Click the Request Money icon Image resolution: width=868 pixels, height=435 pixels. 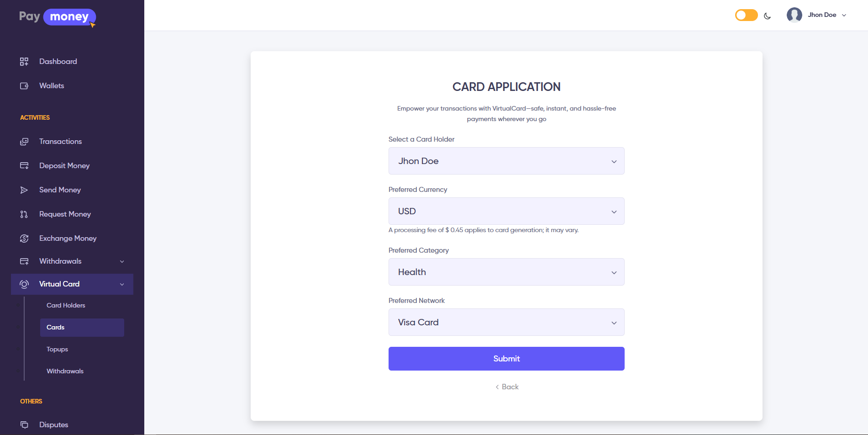pyautogui.click(x=24, y=214)
